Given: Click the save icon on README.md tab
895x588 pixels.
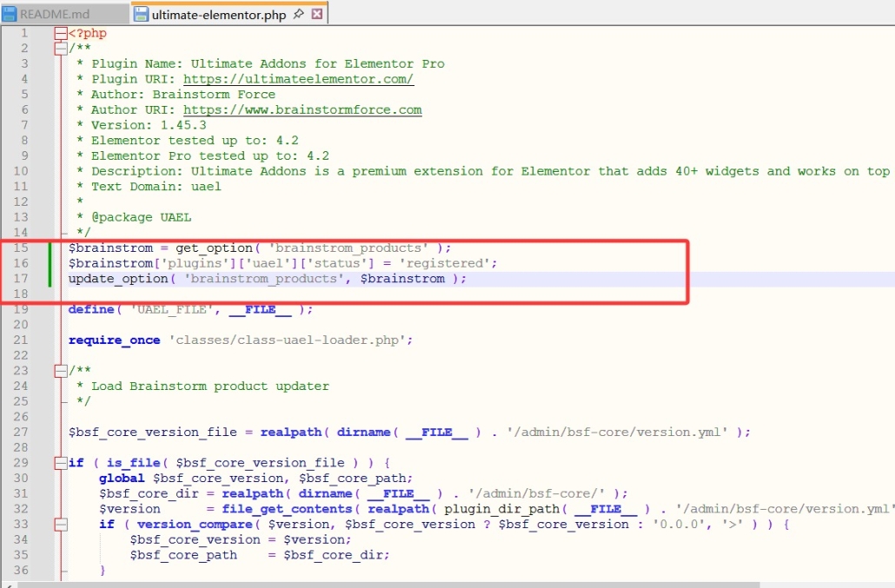Looking at the screenshot, I should 10,14.
